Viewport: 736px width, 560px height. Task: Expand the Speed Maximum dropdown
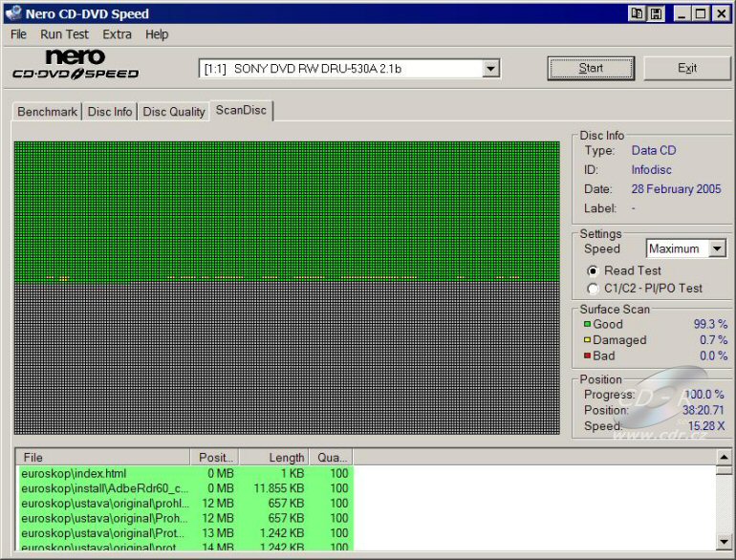717,248
